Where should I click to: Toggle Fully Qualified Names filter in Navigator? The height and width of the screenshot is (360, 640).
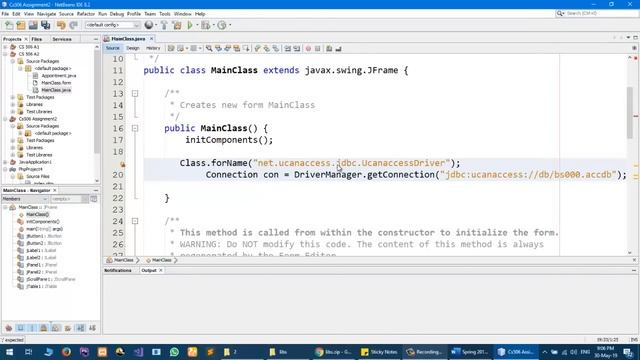click(67, 328)
